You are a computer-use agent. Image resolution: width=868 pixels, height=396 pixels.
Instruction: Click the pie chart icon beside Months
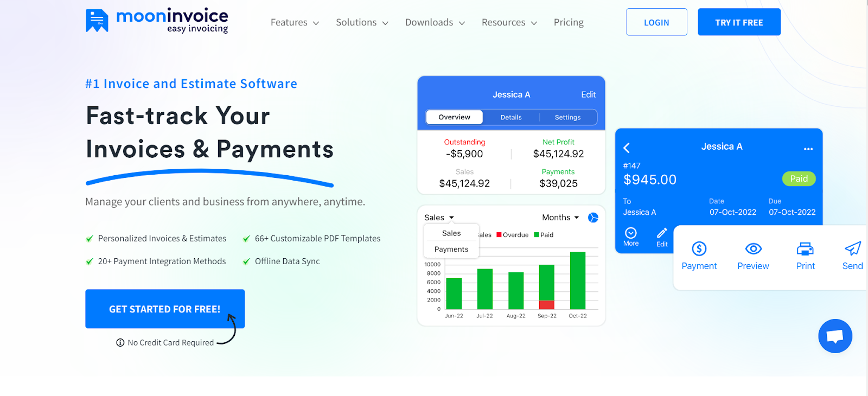[593, 218]
